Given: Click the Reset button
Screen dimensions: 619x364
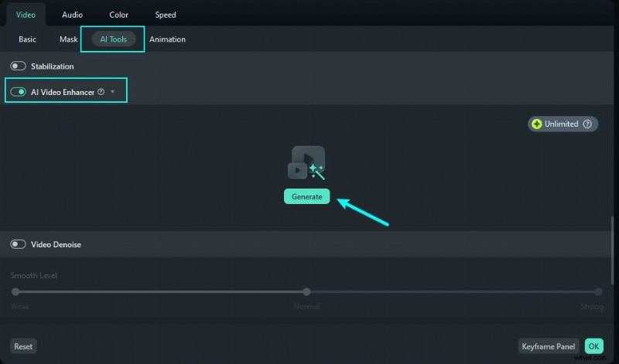Looking at the screenshot, I should 23,346.
